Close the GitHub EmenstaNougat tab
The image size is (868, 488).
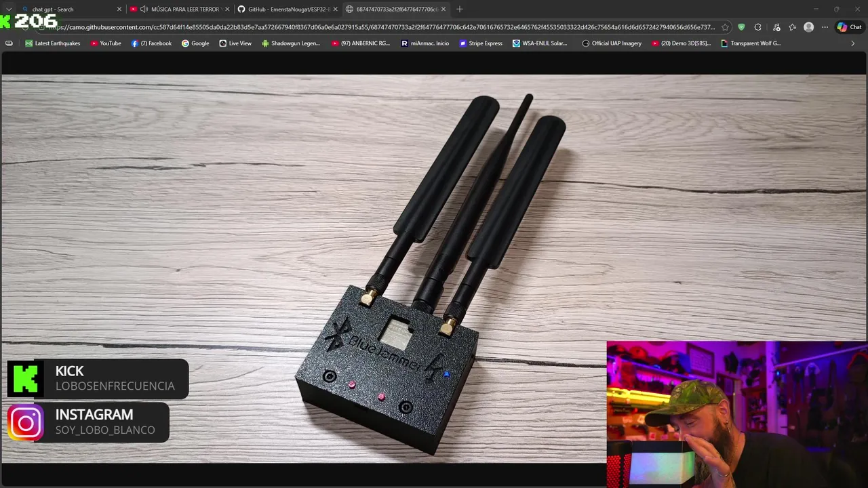pos(335,9)
